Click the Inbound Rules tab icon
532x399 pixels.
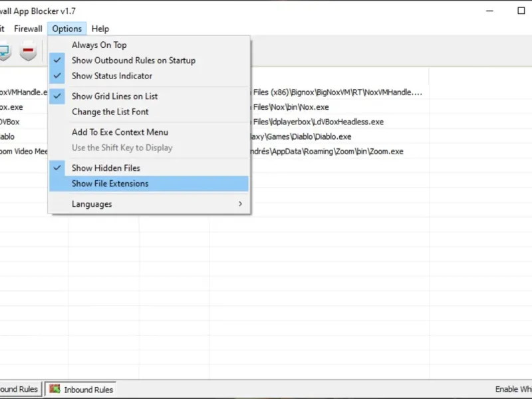[55, 389]
